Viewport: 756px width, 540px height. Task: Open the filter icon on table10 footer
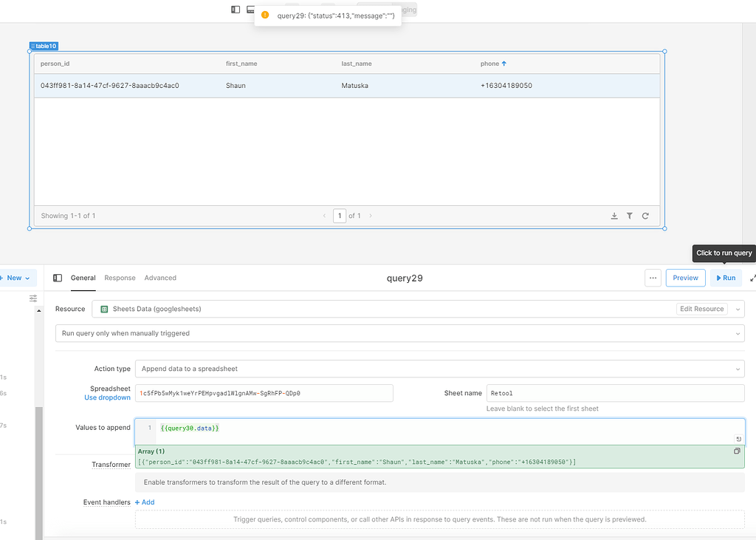tap(630, 216)
